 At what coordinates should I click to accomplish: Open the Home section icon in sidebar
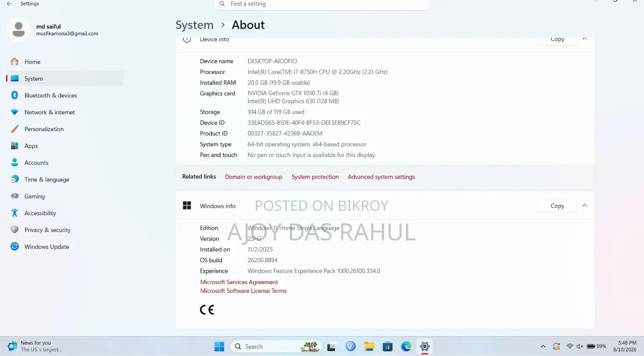pyautogui.click(x=15, y=62)
